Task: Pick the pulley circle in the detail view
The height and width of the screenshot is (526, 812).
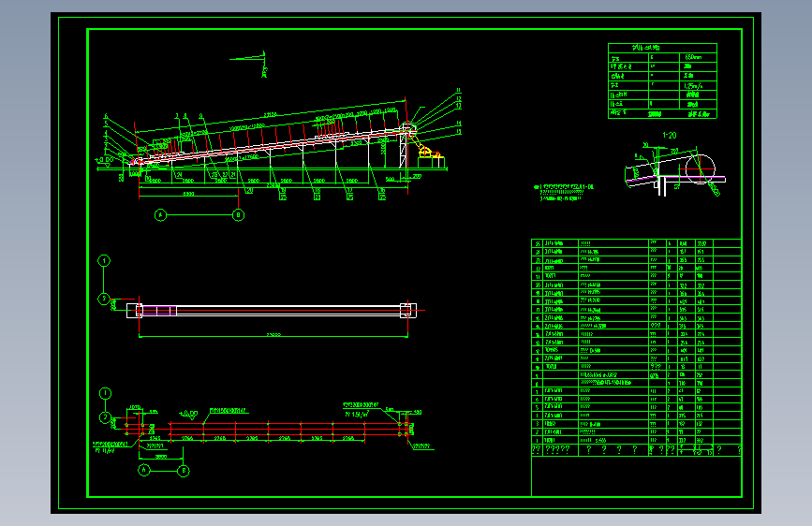Action: tap(700, 169)
